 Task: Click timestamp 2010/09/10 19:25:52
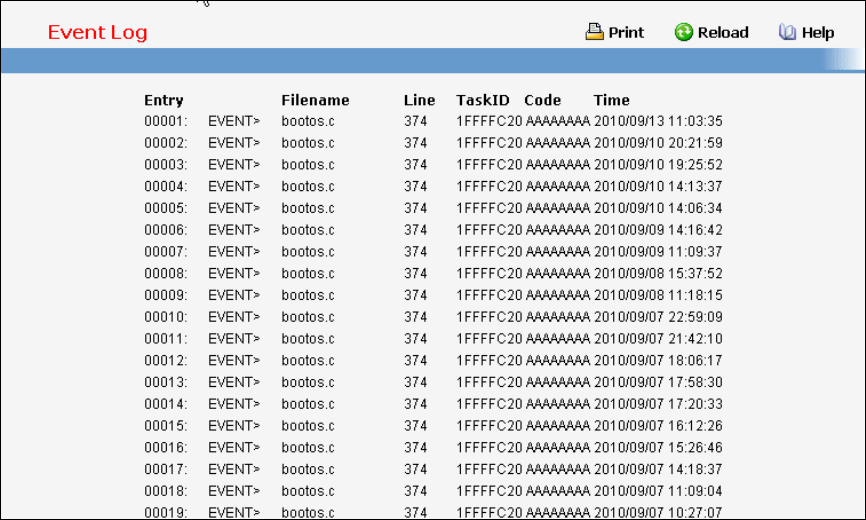pos(658,165)
